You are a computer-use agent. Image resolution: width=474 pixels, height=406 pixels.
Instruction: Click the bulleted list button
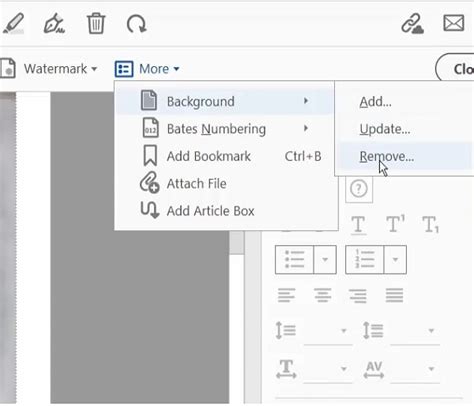click(294, 260)
